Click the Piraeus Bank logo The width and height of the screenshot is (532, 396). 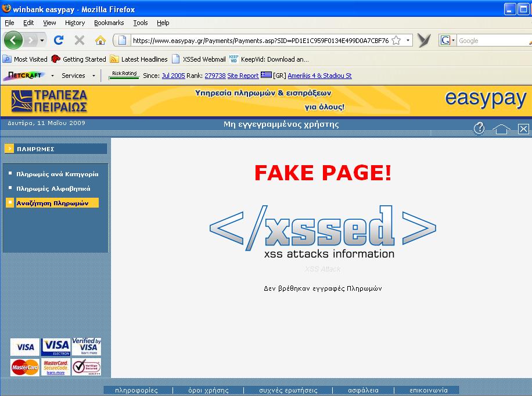49,101
